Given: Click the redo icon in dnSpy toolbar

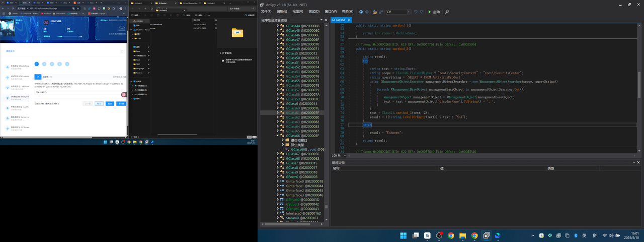Looking at the screenshot, I should point(422,12).
